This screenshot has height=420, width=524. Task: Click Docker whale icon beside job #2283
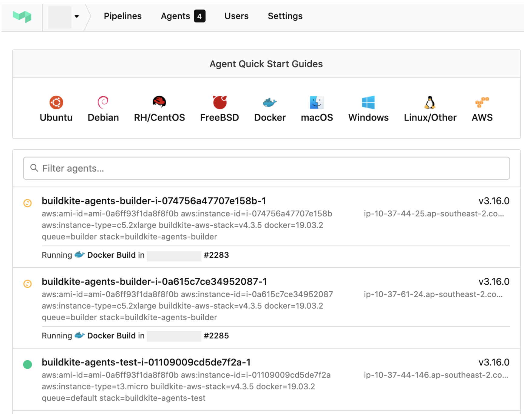click(x=79, y=254)
